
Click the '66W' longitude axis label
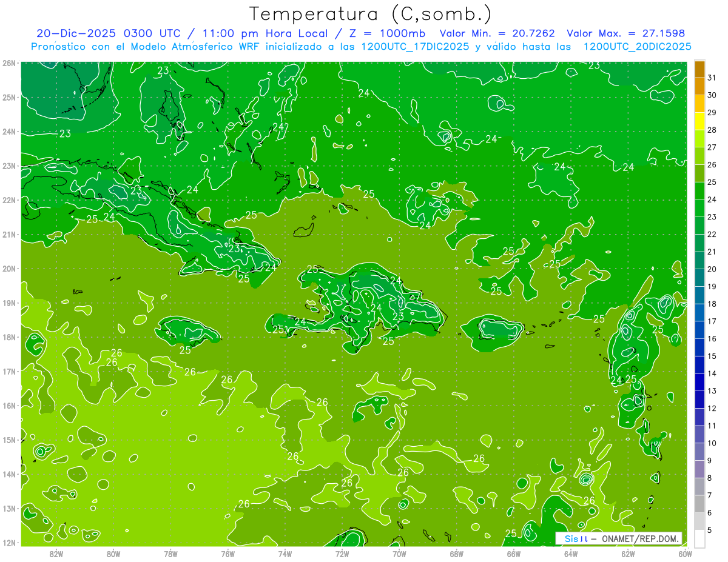point(514,554)
